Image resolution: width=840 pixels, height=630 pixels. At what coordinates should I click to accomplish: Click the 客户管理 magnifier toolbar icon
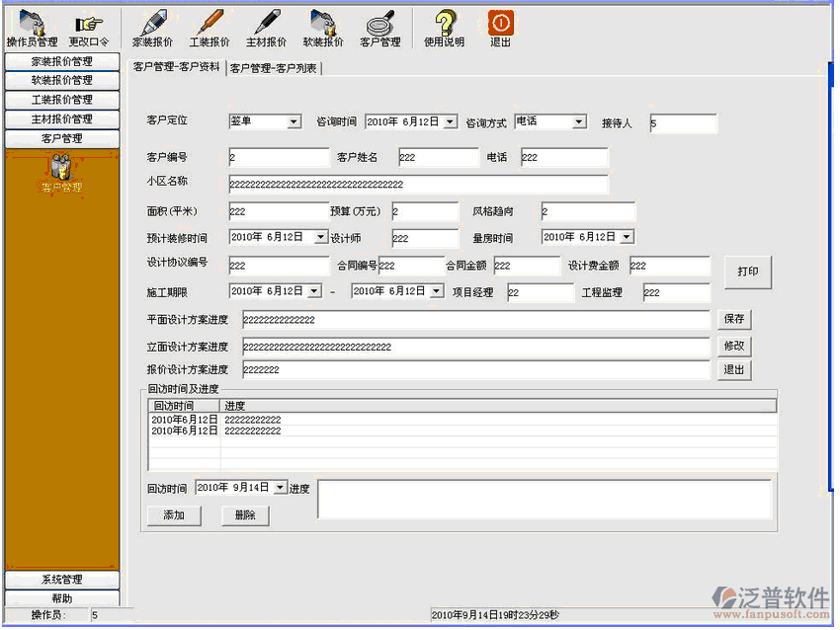379,24
